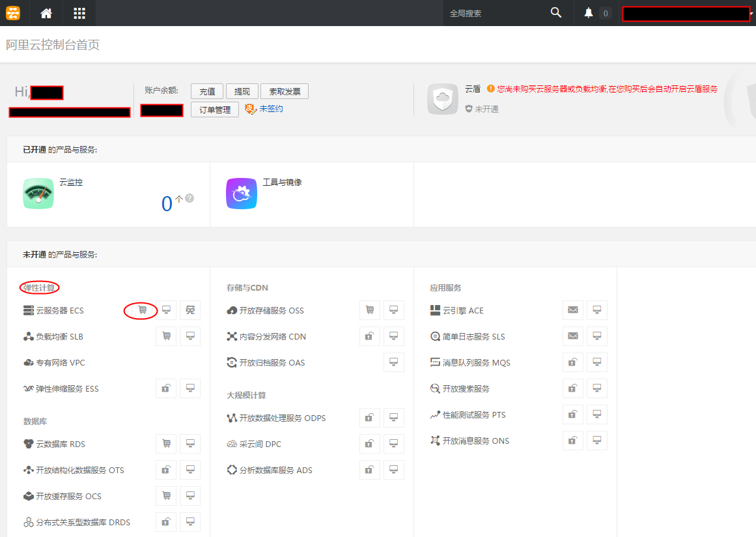The width and height of the screenshot is (756, 537).
Task: Type in the 全局搜索 search field
Action: (495, 13)
